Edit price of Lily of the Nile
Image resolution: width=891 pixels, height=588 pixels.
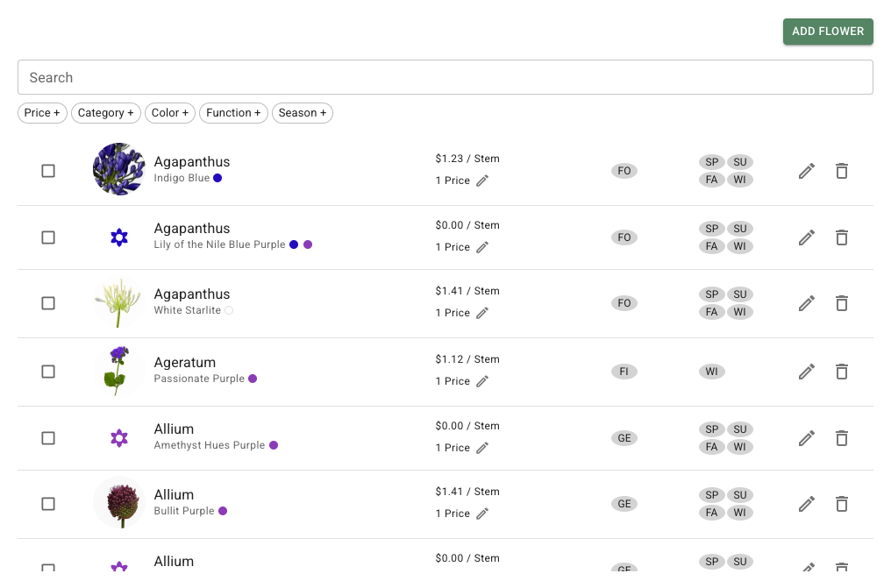482,247
